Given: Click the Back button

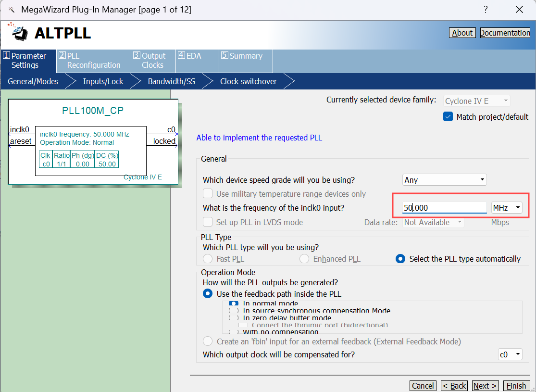Looking at the screenshot, I should point(454,386).
